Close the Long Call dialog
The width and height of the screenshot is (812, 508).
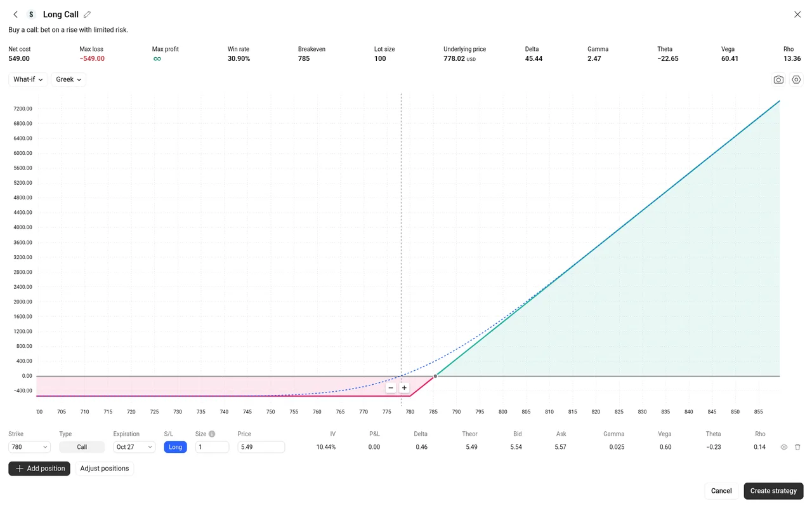point(797,15)
